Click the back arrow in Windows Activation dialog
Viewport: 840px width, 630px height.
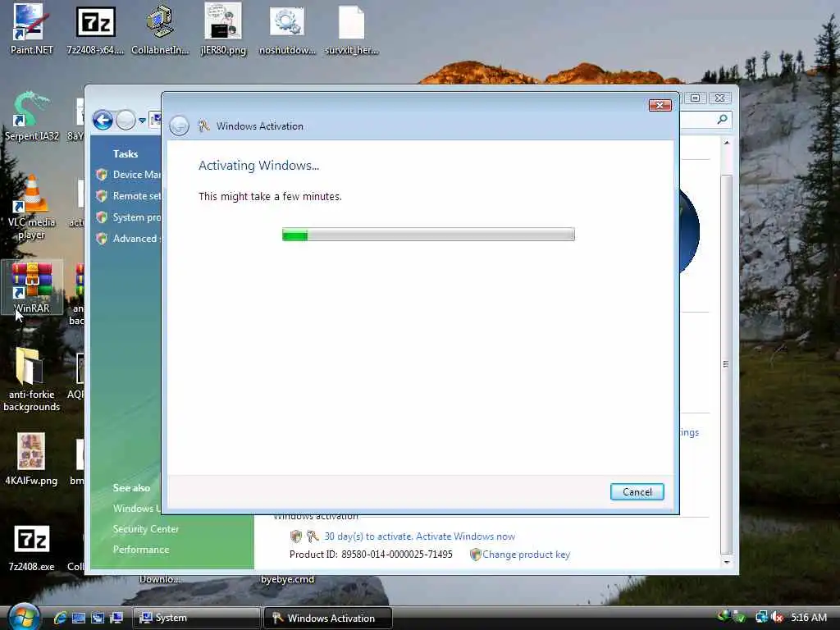[x=179, y=126]
